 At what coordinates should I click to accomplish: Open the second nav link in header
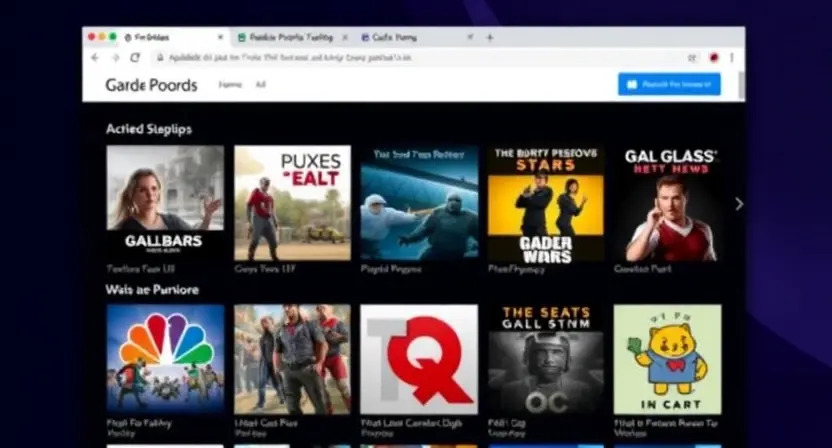261,84
